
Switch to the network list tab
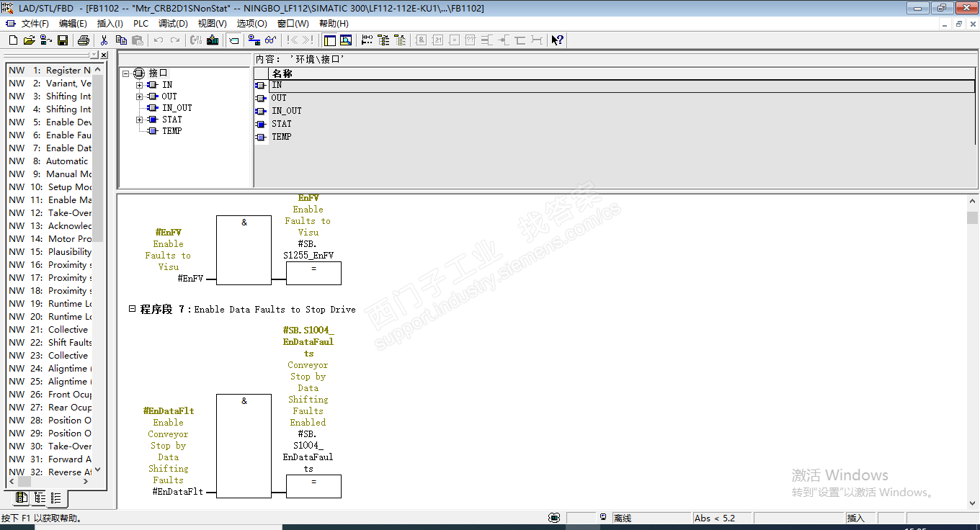coord(56,498)
